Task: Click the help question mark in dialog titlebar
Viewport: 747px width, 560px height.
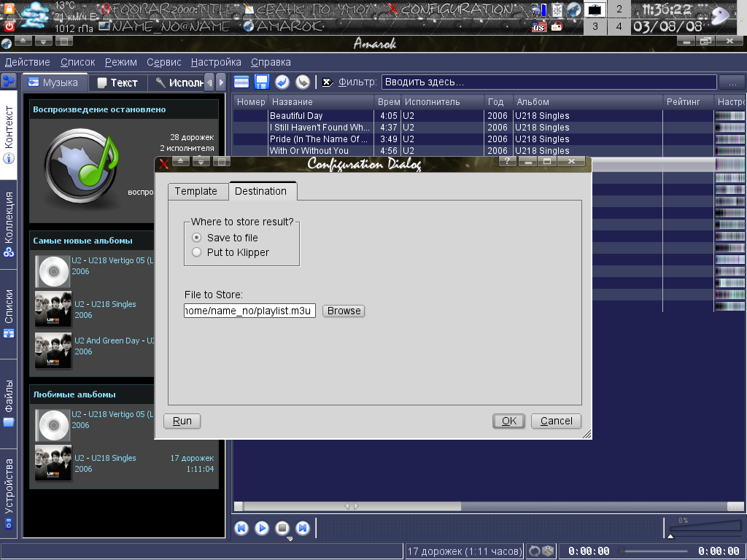Action: click(x=508, y=161)
